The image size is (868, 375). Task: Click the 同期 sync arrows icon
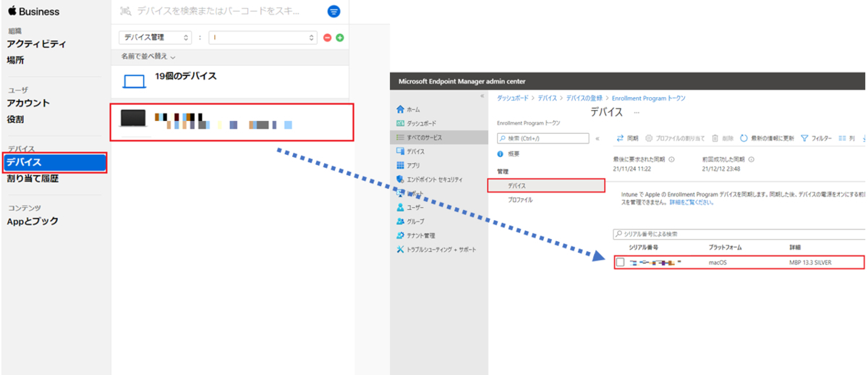(x=620, y=138)
